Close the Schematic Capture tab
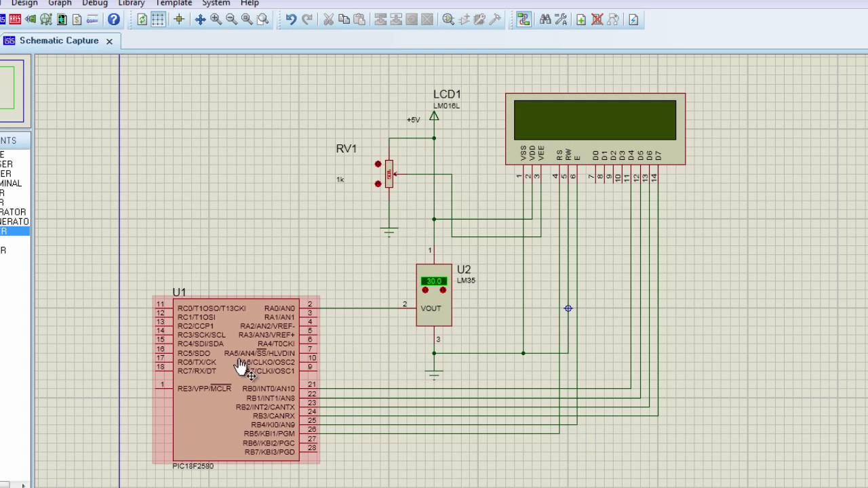Image resolution: width=868 pixels, height=488 pixels. pos(108,41)
